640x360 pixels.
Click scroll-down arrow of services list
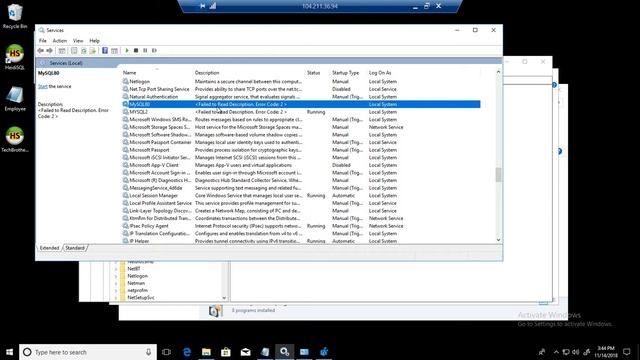[498, 240]
